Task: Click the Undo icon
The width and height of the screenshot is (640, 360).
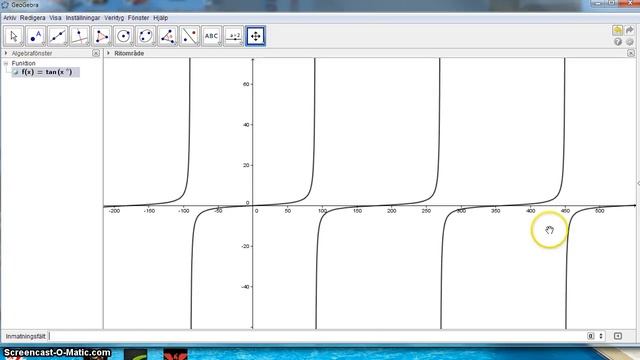Action: pos(618,30)
